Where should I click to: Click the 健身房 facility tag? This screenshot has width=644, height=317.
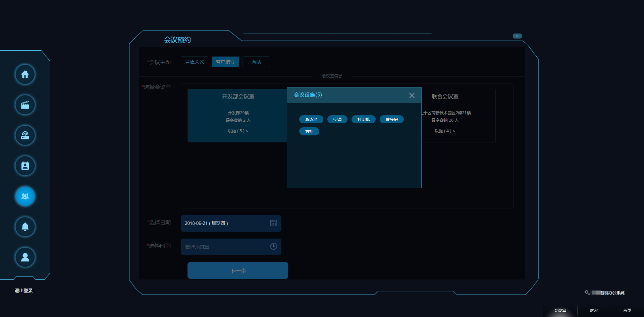(392, 120)
